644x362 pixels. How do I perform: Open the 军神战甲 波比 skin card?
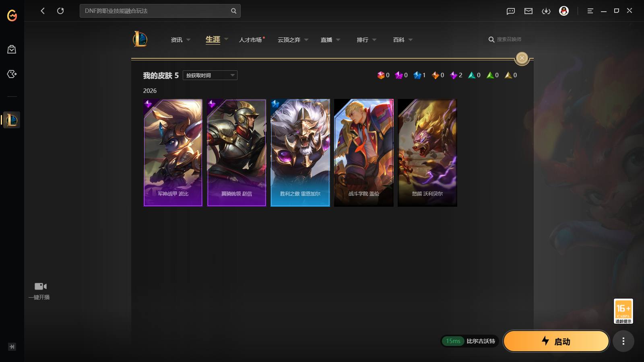[173, 153]
